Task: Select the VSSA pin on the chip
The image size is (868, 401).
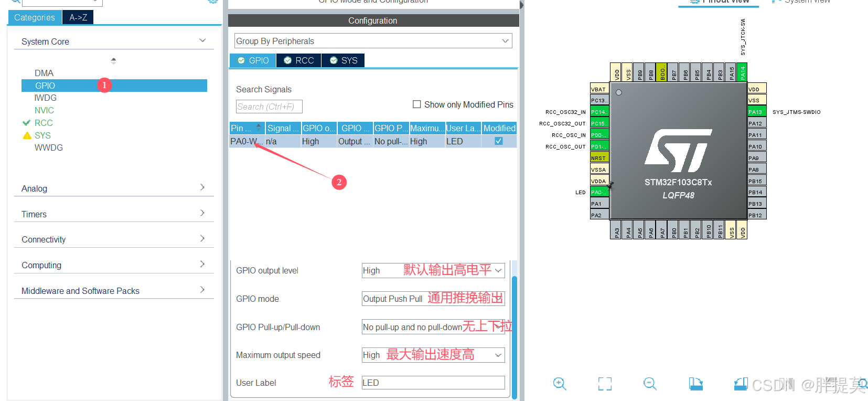Action: 599,169
